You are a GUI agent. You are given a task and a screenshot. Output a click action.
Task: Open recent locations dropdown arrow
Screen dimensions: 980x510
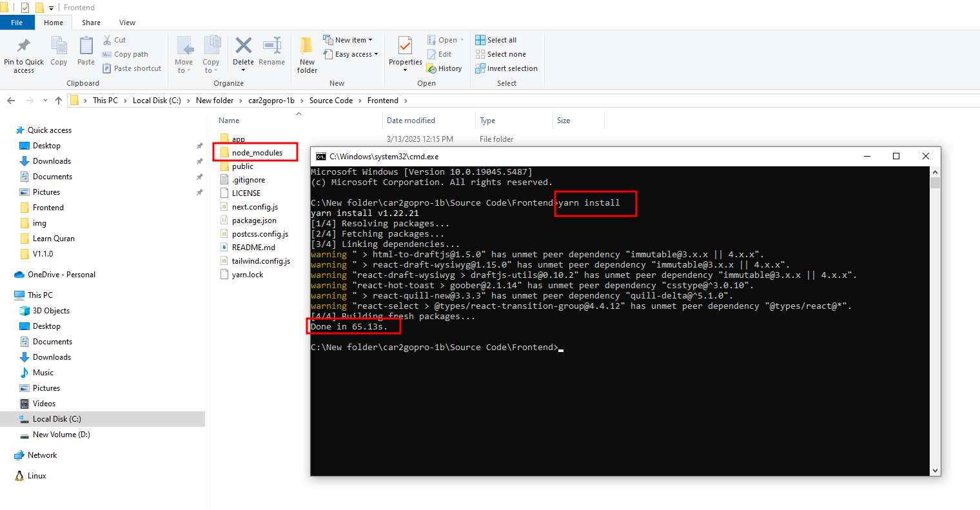click(45, 101)
